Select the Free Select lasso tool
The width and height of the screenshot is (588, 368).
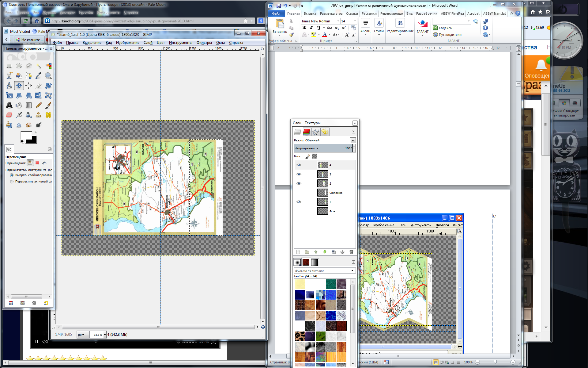coord(29,66)
